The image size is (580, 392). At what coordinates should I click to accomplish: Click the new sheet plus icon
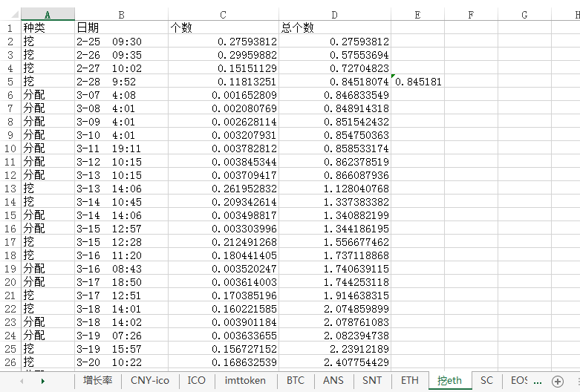(x=558, y=381)
